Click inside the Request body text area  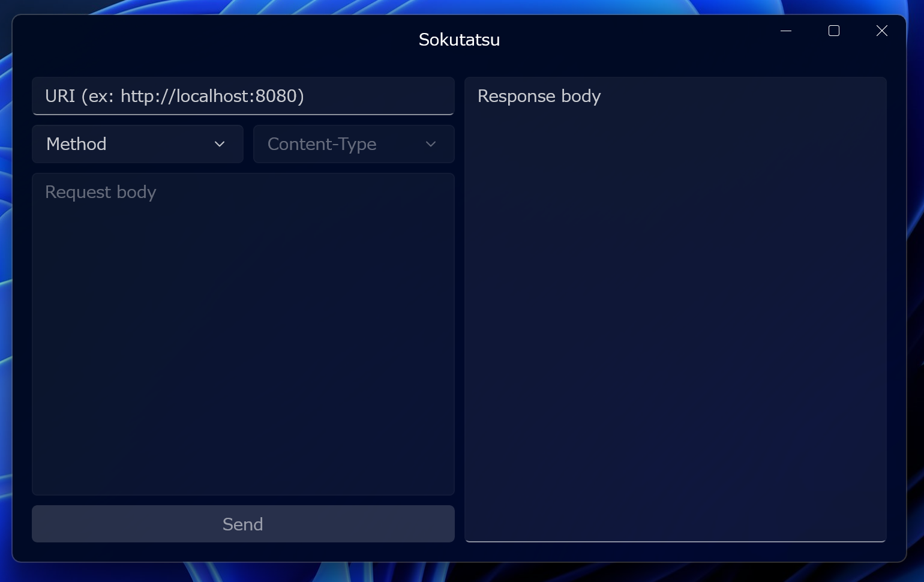click(243, 334)
